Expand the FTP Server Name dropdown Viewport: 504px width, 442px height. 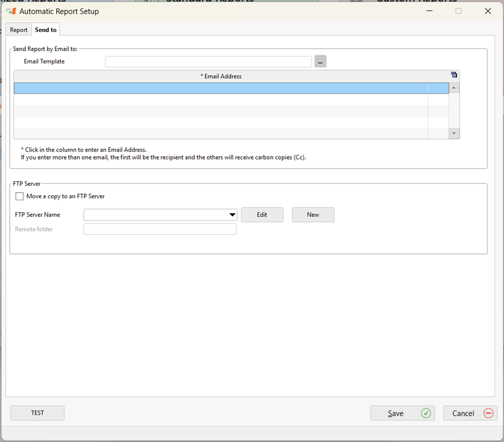[x=232, y=215]
